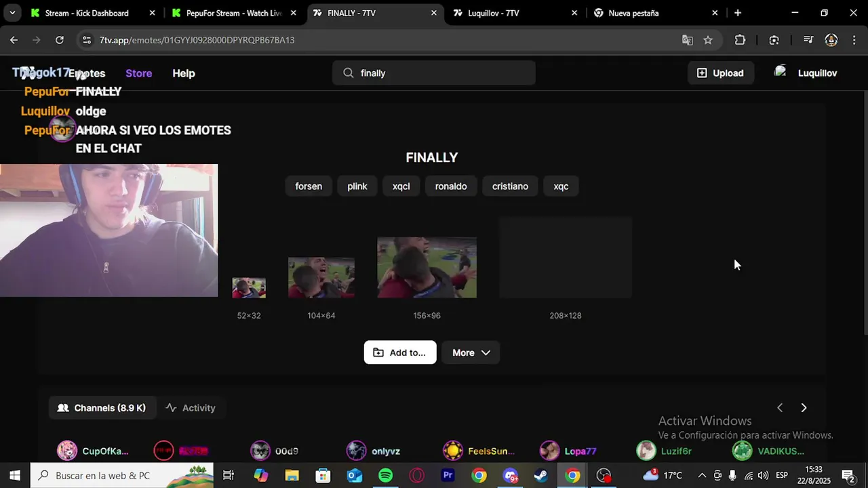Open Luzif6r channel

pyautogui.click(x=665, y=451)
